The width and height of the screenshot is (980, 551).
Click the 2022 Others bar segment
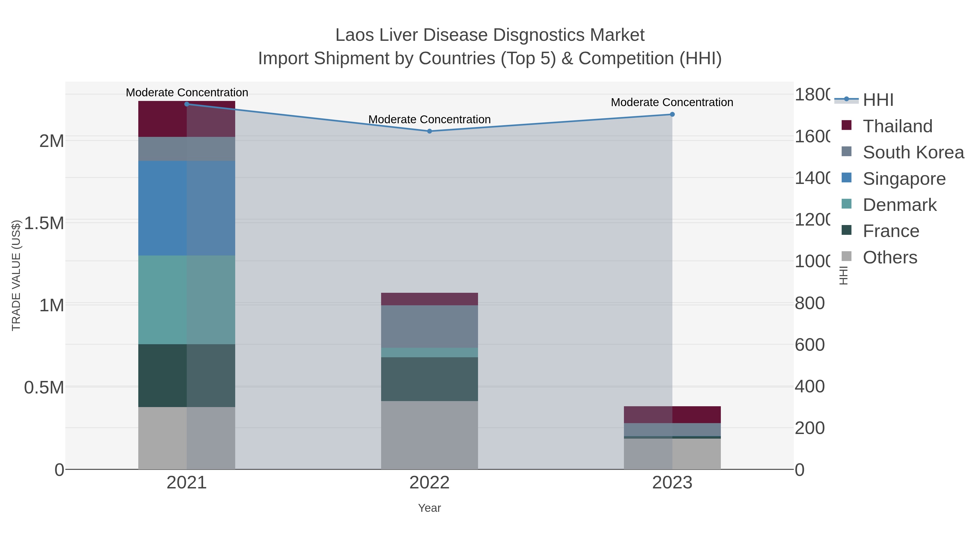tap(430, 435)
